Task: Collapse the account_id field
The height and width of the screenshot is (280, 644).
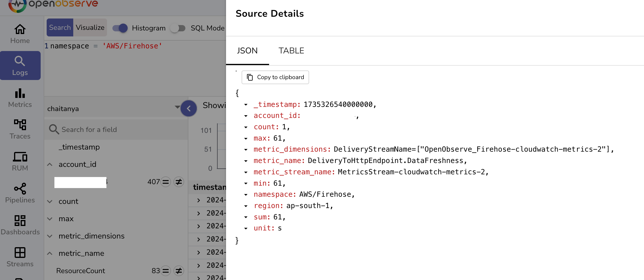Action: coord(50,164)
